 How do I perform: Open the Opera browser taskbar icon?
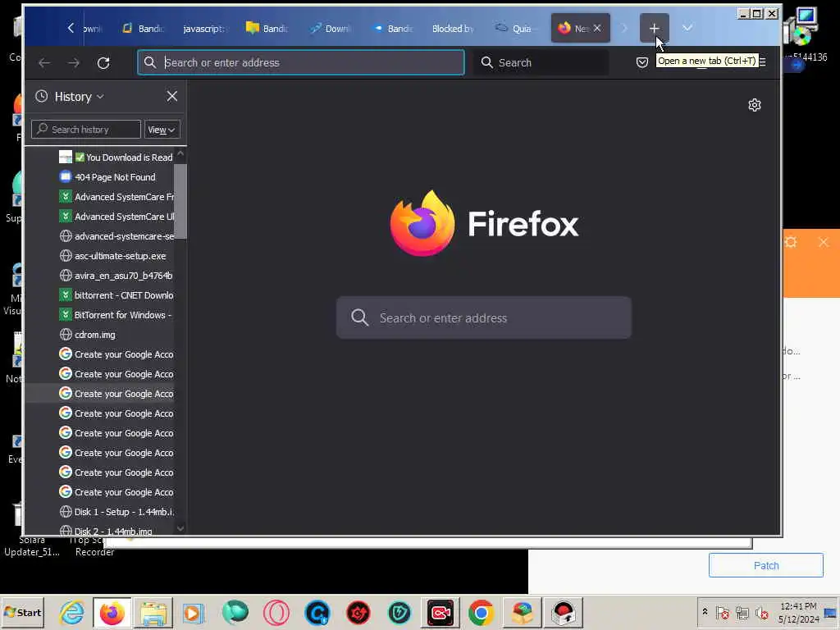coord(276,613)
